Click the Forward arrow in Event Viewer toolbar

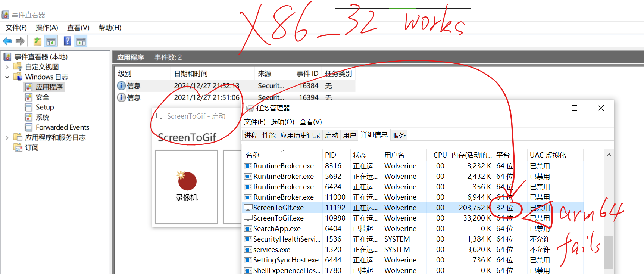pyautogui.click(x=20, y=41)
